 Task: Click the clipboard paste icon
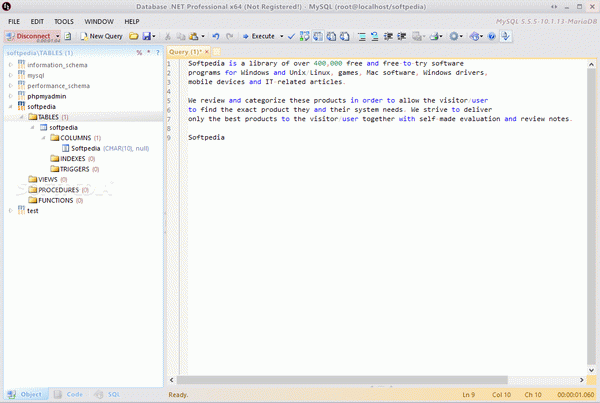(194, 36)
